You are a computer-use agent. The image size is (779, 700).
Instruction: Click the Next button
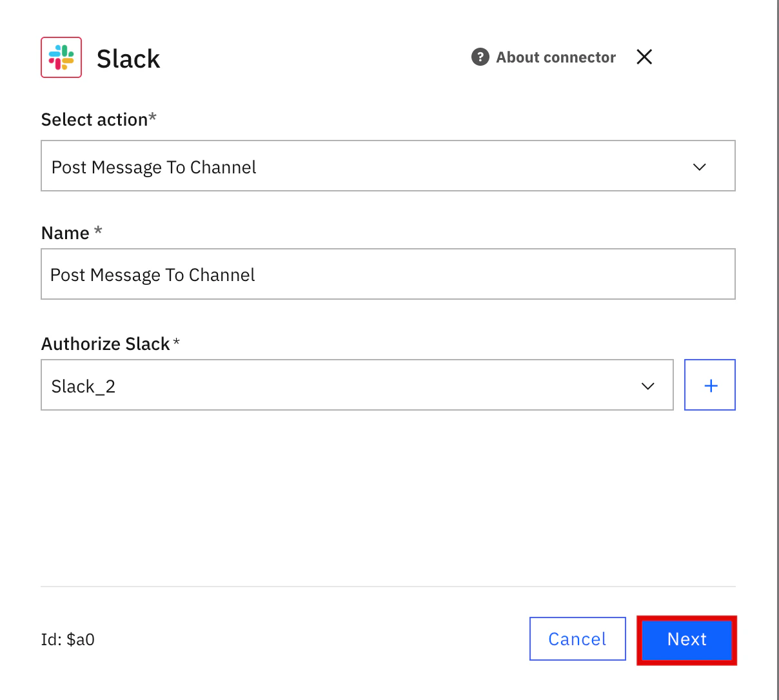[687, 639]
